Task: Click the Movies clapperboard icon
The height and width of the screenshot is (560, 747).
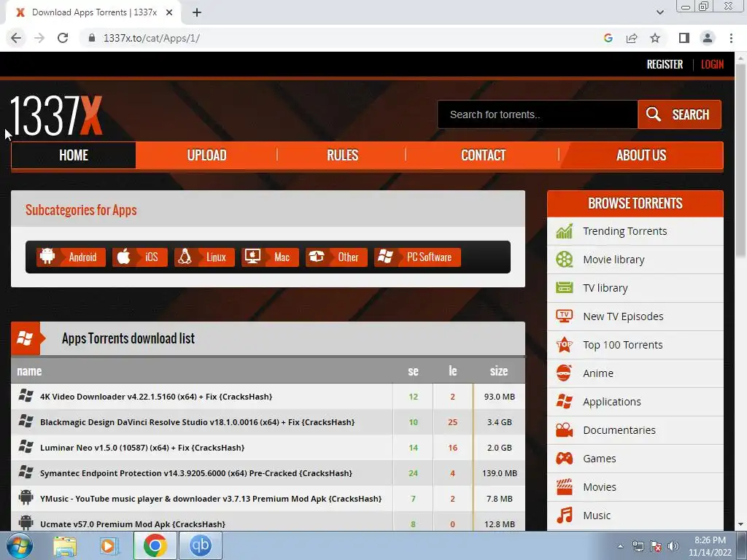Action: [x=564, y=486]
